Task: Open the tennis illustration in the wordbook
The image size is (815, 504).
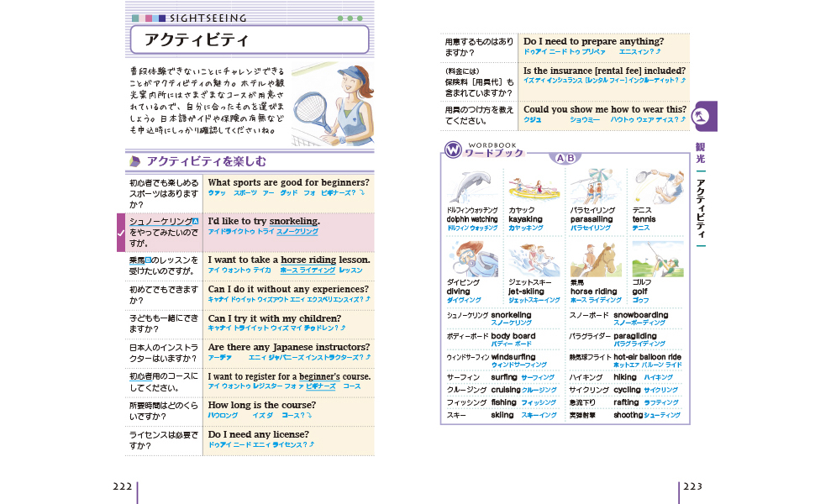Action: coord(658,186)
